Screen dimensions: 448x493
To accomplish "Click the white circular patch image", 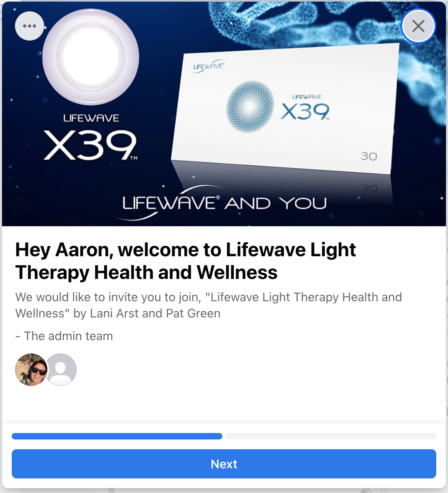I will [91, 57].
